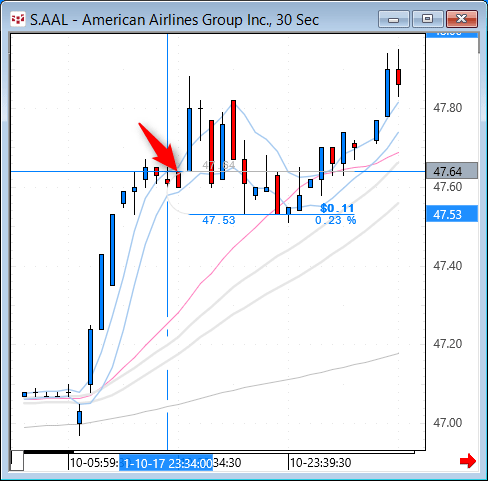Click the red scroll-right arrow icon
Viewport: 488px width, 481px height.
468,461
